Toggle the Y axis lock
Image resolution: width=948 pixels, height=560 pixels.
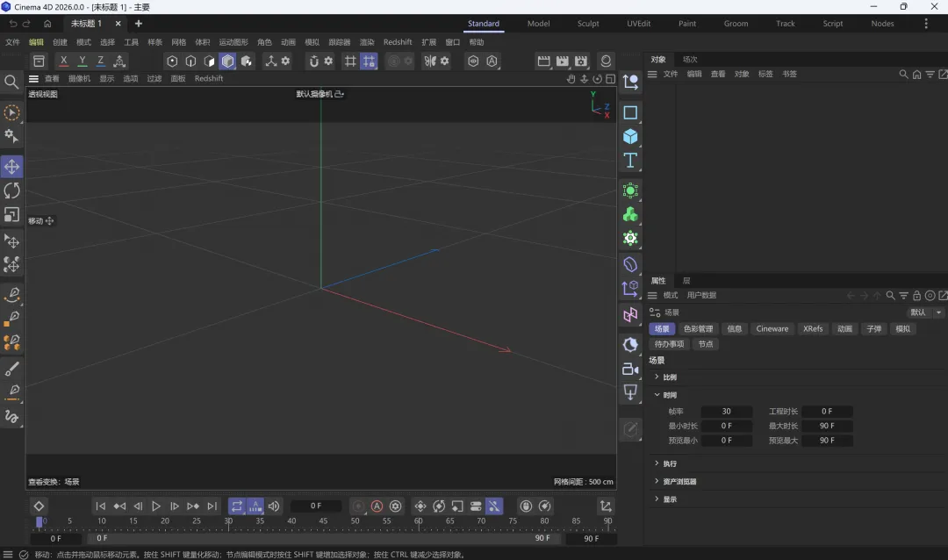[83, 61]
